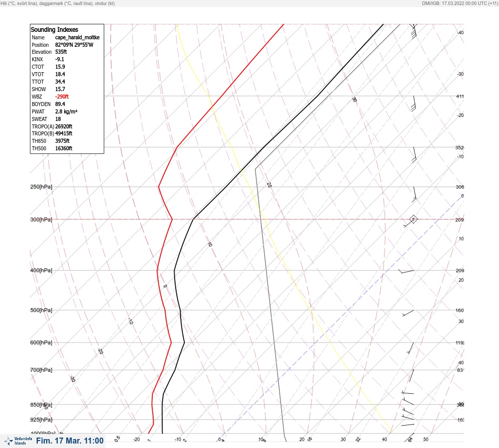
Task: Click the wind barb at 700 hPa
Action: (411, 376)
